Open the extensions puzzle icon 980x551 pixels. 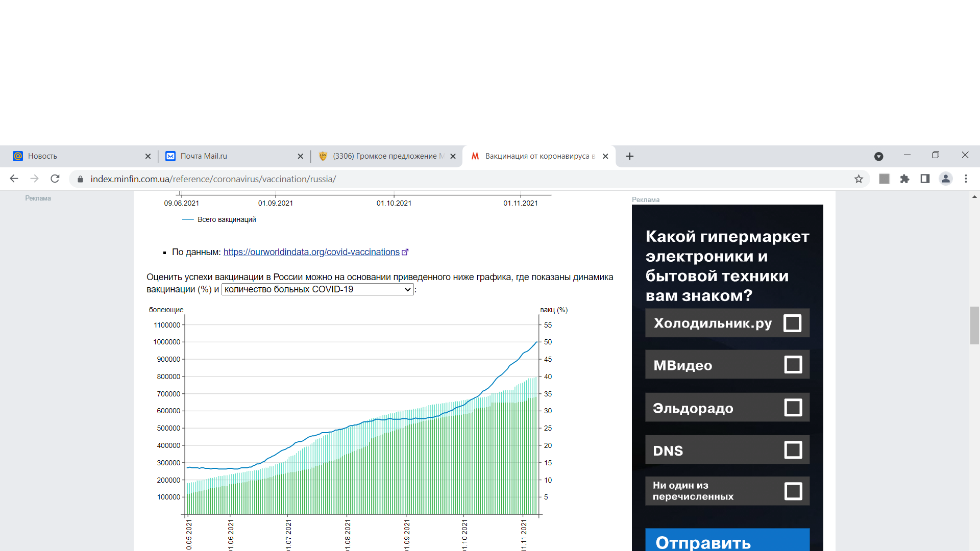coord(904,179)
